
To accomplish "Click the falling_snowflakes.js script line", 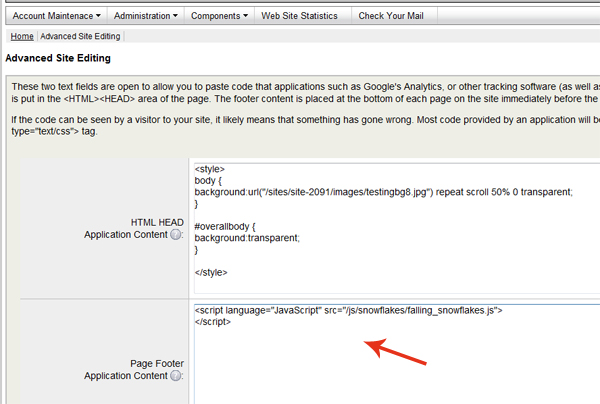I will click(348, 310).
